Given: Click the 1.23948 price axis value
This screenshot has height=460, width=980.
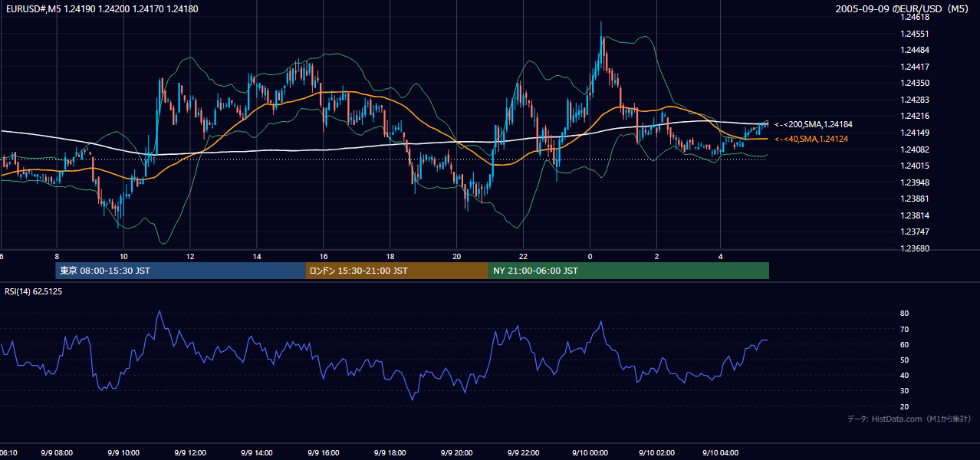Looking at the screenshot, I should 914,182.
